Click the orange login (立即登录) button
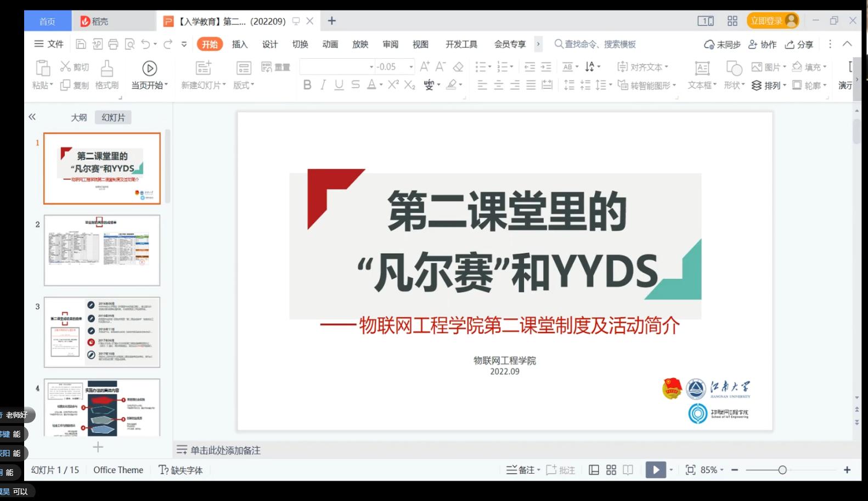868x501 pixels. (x=772, y=21)
